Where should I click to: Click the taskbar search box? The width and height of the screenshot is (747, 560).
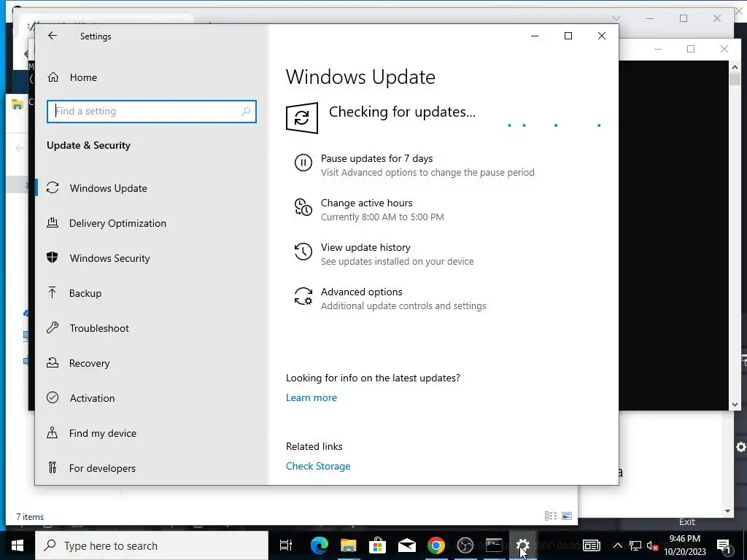point(152,545)
